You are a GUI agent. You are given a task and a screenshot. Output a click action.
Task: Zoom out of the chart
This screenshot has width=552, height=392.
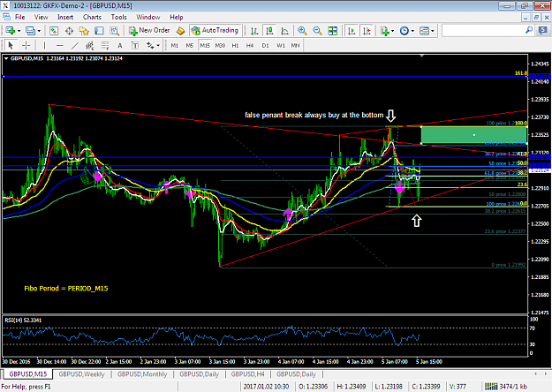(x=317, y=31)
